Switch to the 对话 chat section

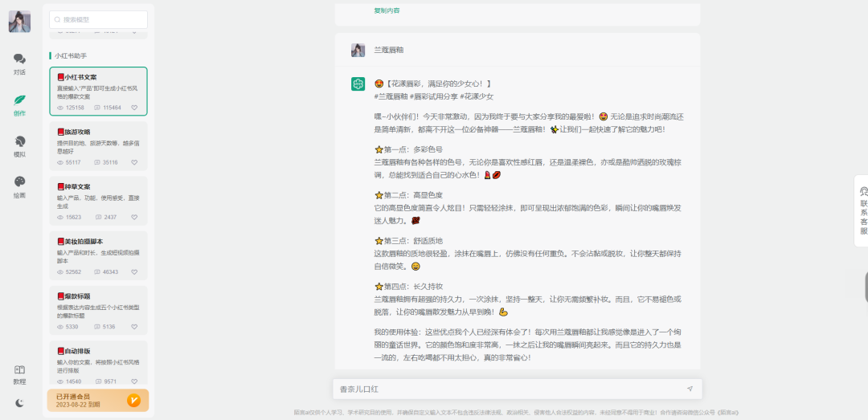tap(19, 63)
